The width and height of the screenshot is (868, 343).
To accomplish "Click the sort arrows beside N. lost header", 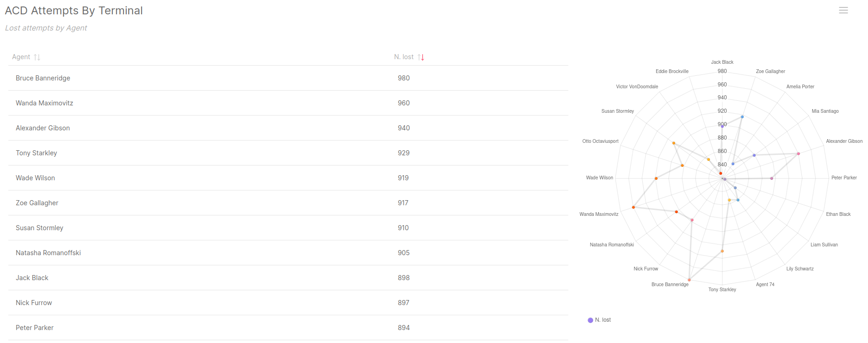I will 421,57.
